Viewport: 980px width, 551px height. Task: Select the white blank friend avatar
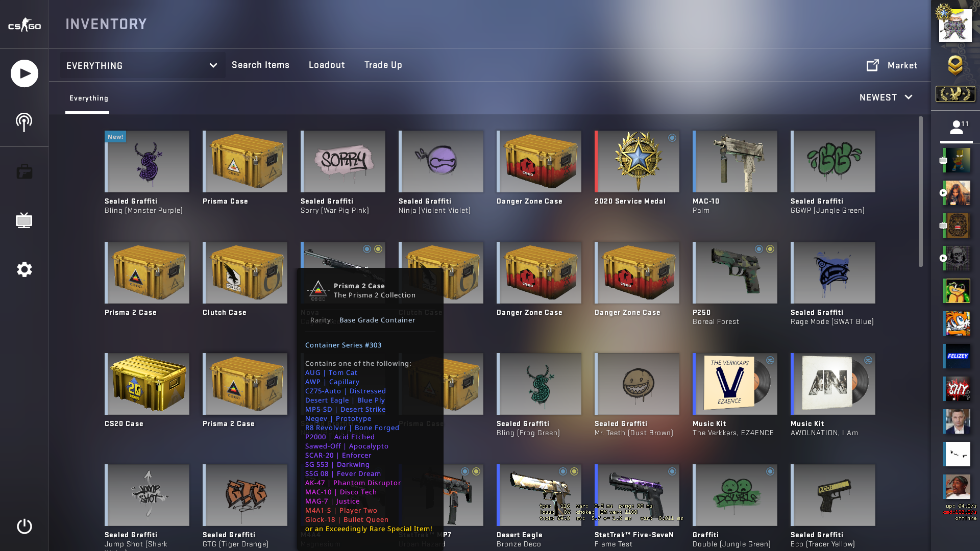pyautogui.click(x=957, y=454)
